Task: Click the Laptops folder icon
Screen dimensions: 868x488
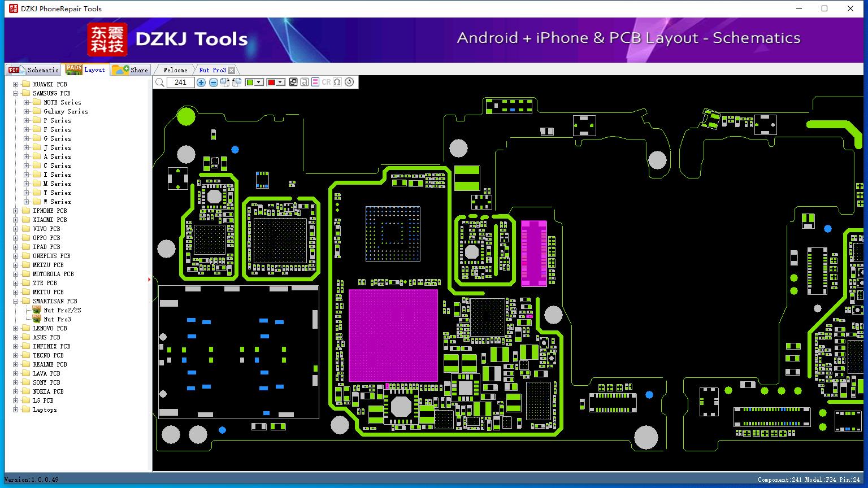Action: [26, 409]
